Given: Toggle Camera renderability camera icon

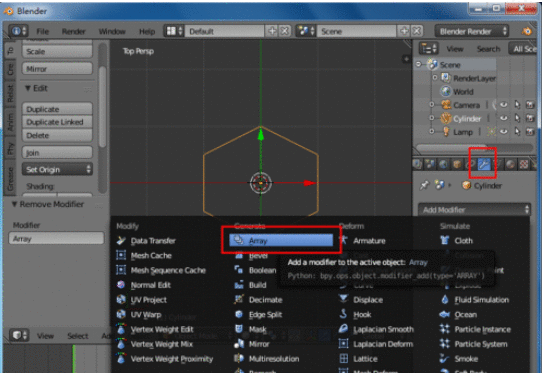Looking at the screenshot, I should pyautogui.click(x=530, y=105).
